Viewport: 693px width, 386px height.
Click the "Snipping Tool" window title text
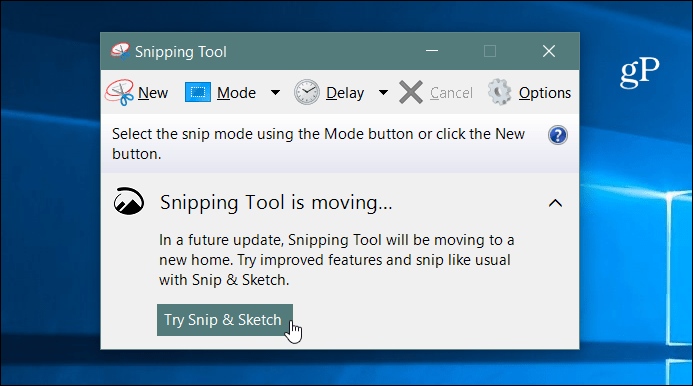click(x=181, y=52)
